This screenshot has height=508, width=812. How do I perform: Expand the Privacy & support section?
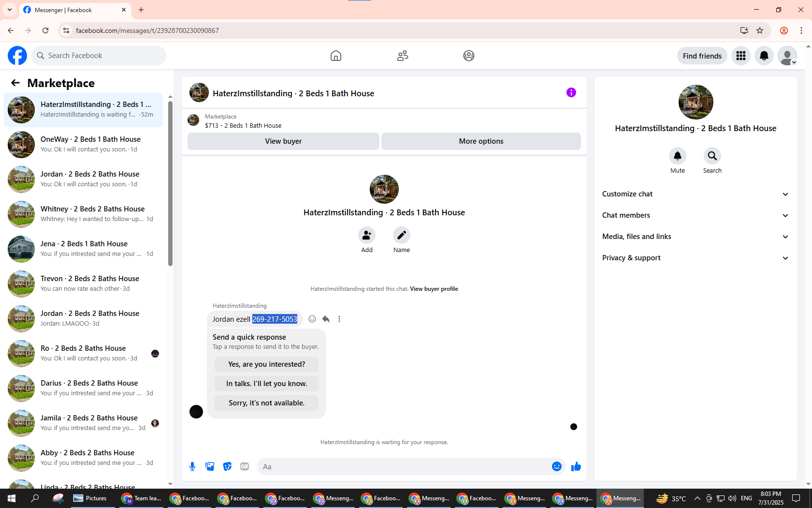(x=696, y=258)
